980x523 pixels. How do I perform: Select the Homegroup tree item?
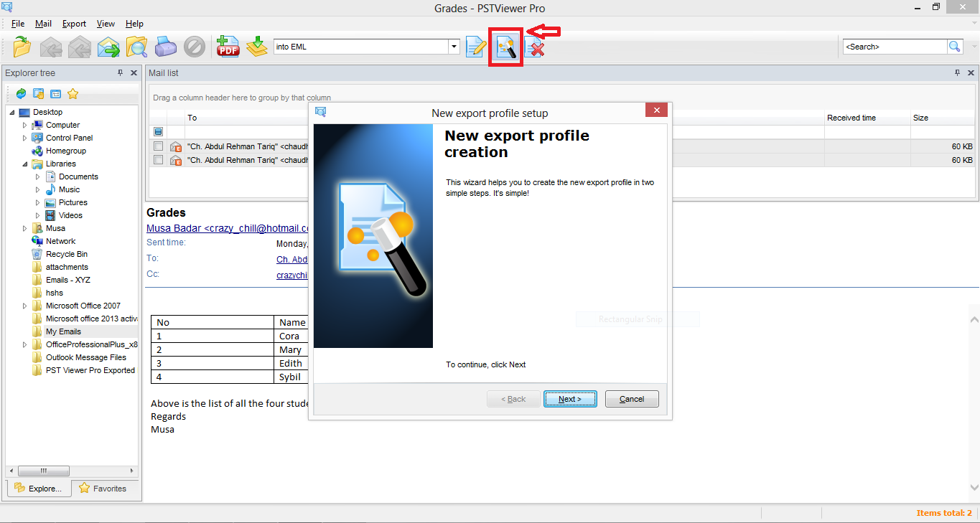coord(66,151)
